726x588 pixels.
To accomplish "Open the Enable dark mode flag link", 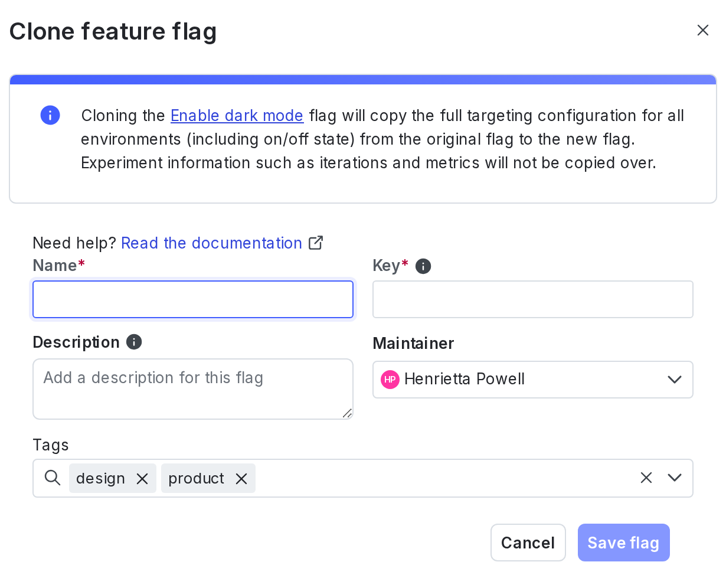I will 236,116.
